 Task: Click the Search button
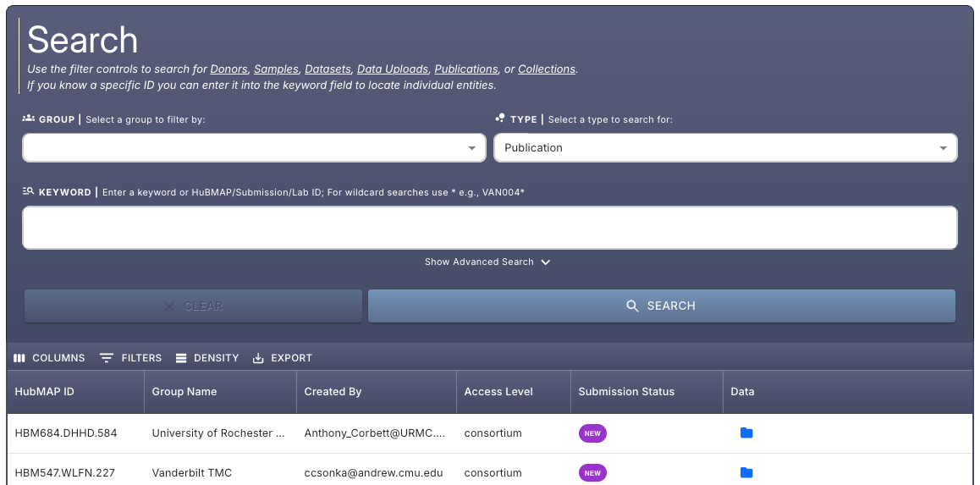[x=661, y=306]
